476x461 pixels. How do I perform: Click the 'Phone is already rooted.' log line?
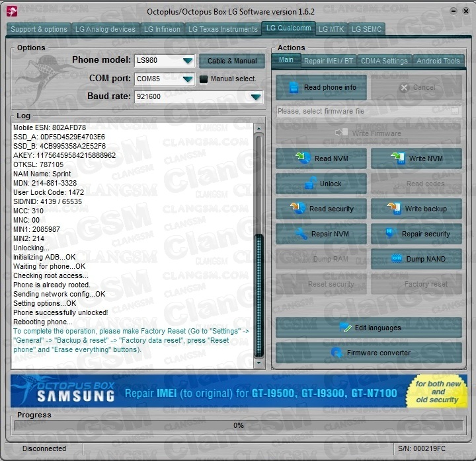(x=52, y=285)
